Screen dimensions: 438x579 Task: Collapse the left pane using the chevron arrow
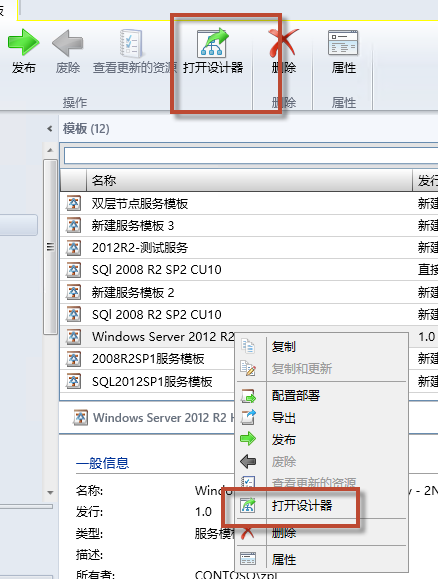(x=49, y=129)
